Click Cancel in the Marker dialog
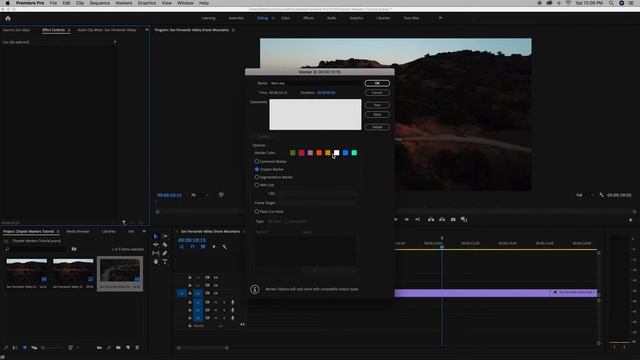Viewport: 640px width, 360px height. [x=377, y=93]
